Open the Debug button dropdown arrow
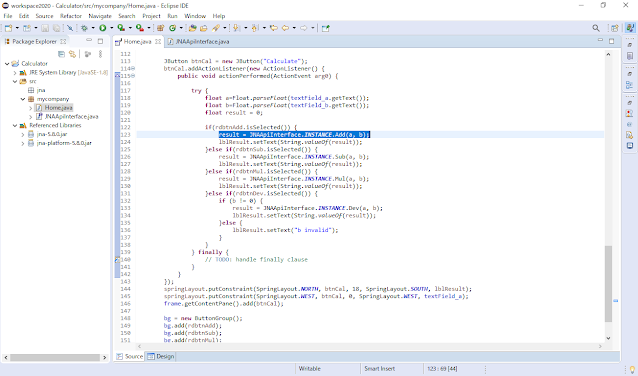Viewport: 638px width, 376px height. (x=93, y=28)
